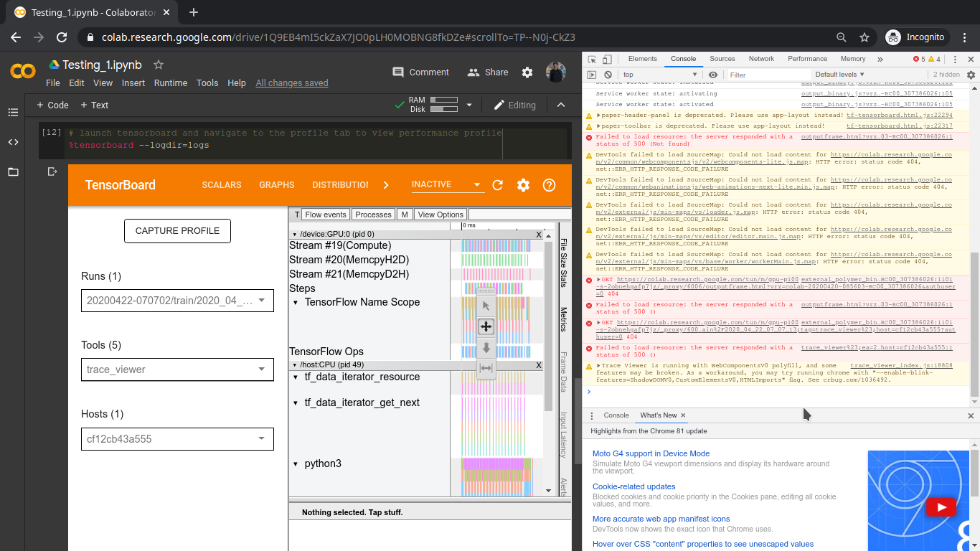Show more TensorBoard tabs with the arrow

[386, 185]
